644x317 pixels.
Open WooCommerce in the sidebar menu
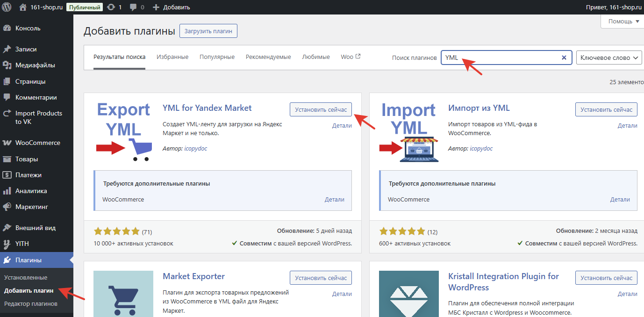point(37,143)
